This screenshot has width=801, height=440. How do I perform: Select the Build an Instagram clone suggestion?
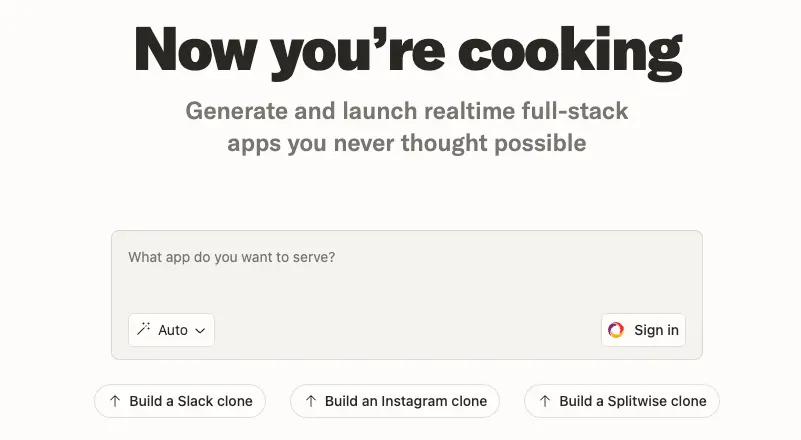click(x=394, y=401)
